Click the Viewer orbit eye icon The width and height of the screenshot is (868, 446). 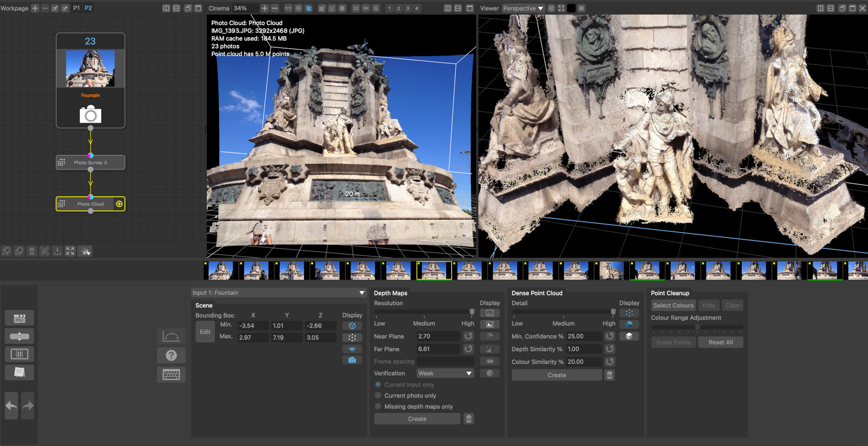(x=551, y=8)
